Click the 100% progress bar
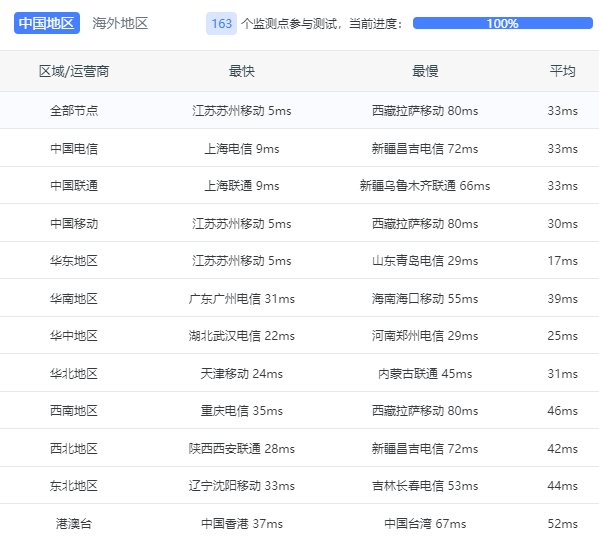Screen dimensions: 599x541 pos(503,23)
